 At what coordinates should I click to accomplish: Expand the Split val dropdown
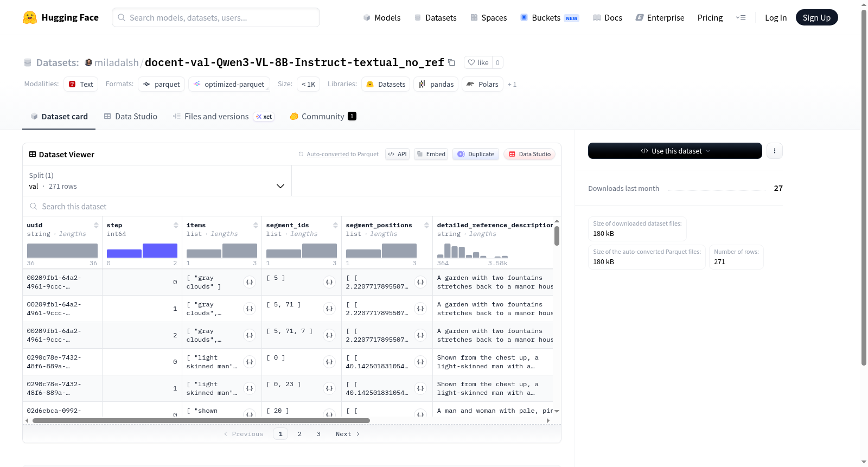(157, 181)
